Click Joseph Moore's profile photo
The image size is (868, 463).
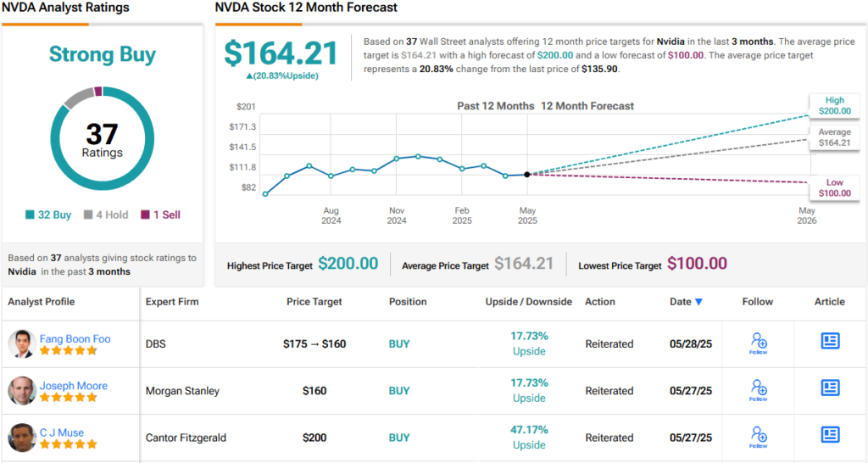pyautogui.click(x=21, y=390)
